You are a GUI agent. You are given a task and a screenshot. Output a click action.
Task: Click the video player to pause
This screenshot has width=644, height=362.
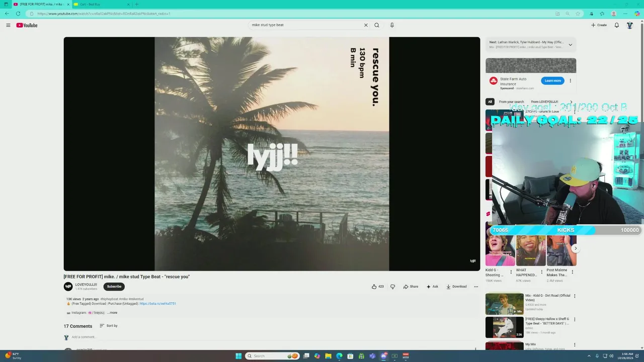click(272, 154)
